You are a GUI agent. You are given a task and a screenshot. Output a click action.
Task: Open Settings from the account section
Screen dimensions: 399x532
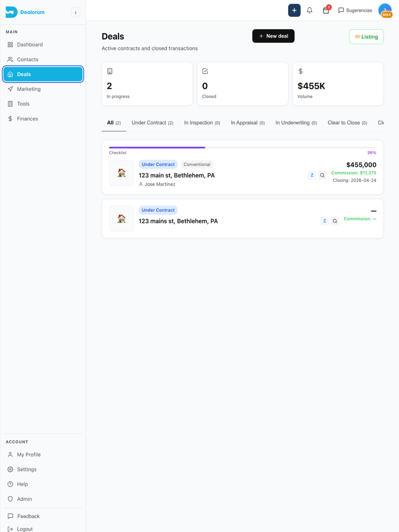tap(43, 469)
